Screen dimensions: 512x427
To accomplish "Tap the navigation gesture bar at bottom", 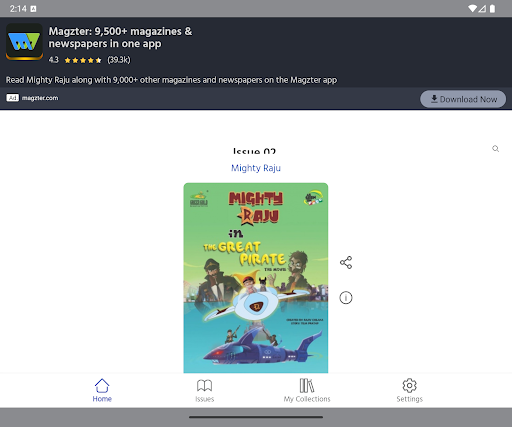I will pos(256,417).
